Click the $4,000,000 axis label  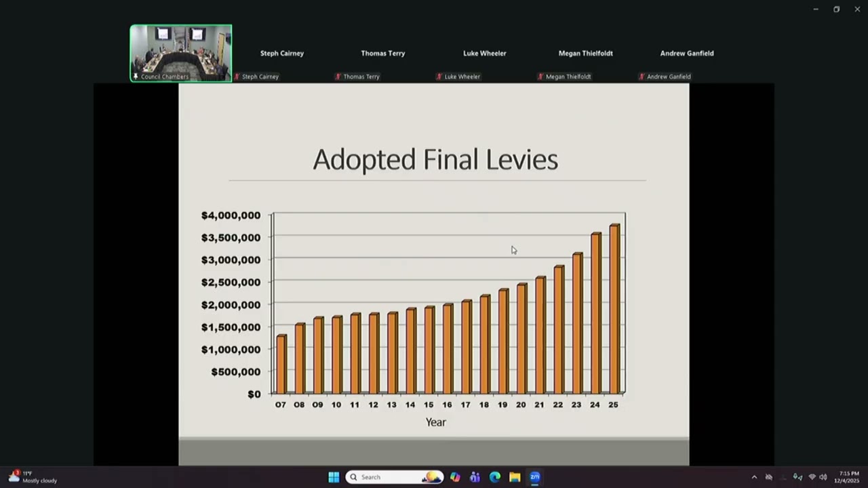click(231, 216)
